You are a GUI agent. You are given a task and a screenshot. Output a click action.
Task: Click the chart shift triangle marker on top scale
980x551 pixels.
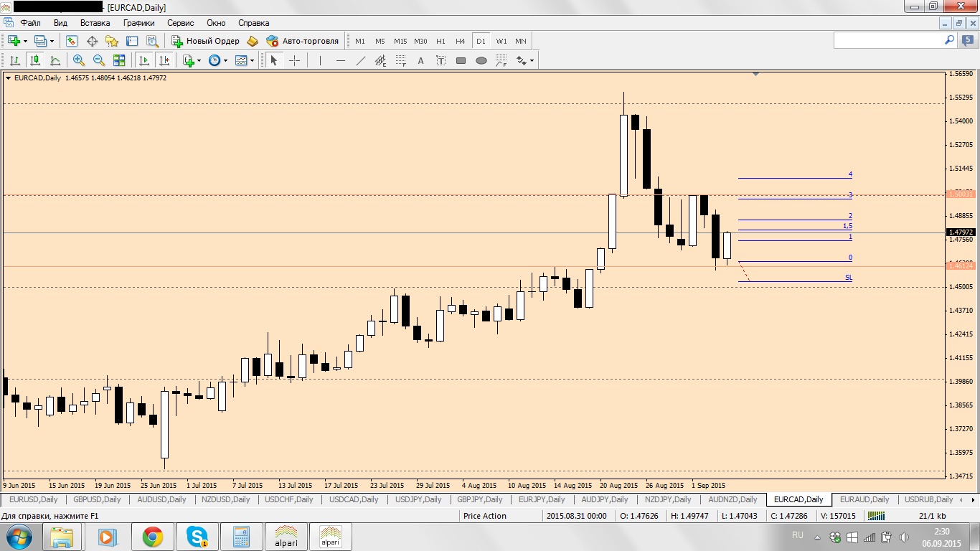coord(755,73)
